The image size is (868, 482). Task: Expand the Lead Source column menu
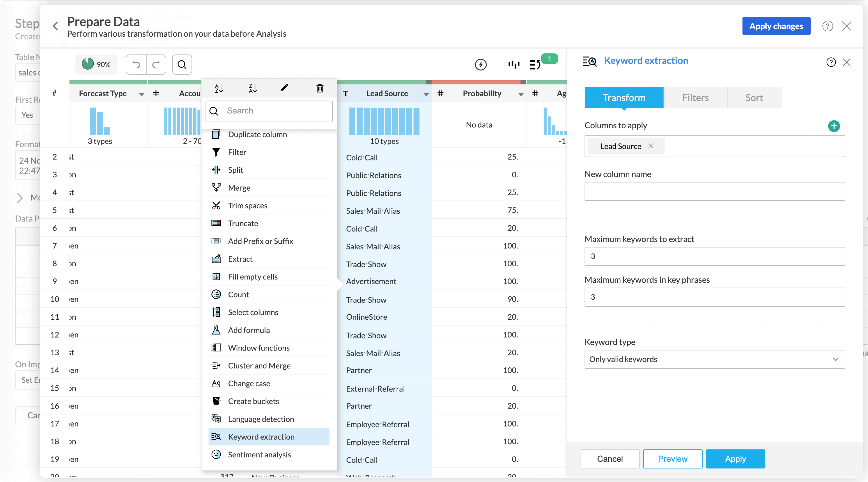pos(426,93)
